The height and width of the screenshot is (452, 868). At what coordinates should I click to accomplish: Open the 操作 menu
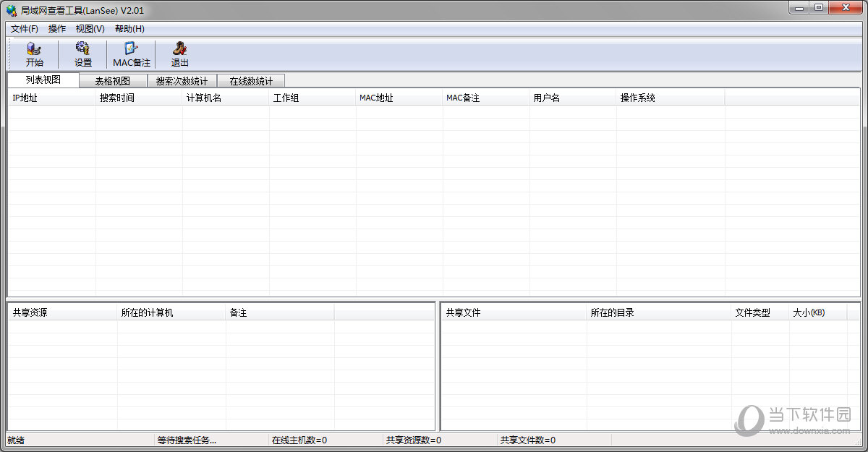tap(57, 29)
